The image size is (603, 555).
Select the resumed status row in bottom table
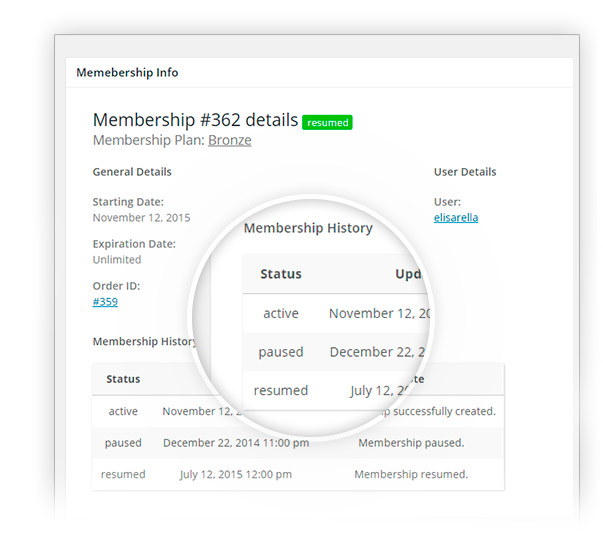[298, 474]
